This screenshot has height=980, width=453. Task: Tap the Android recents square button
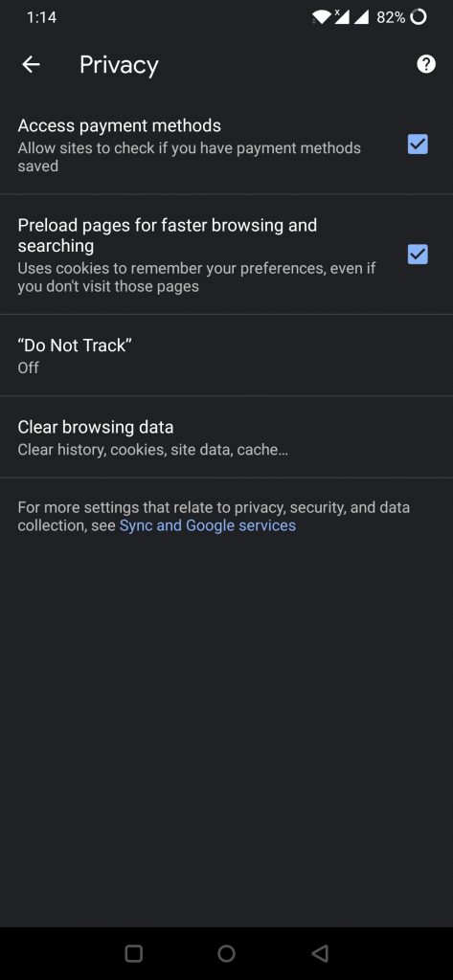[x=134, y=953]
